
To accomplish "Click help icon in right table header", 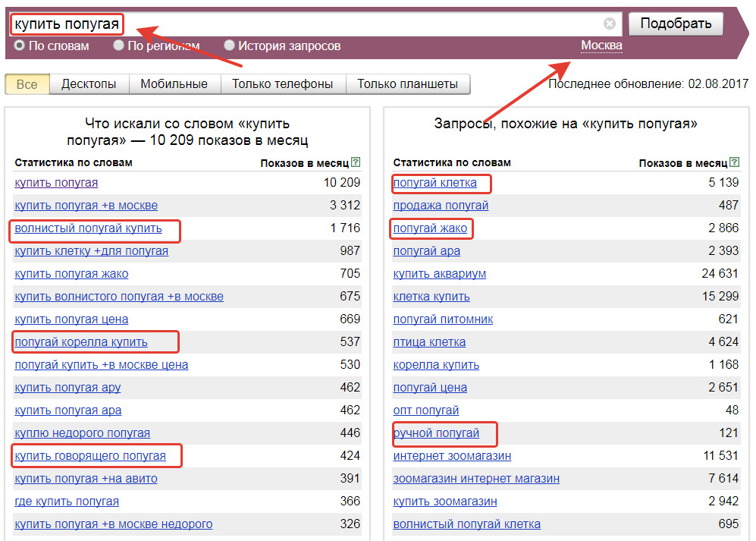I will pyautogui.click(x=734, y=162).
